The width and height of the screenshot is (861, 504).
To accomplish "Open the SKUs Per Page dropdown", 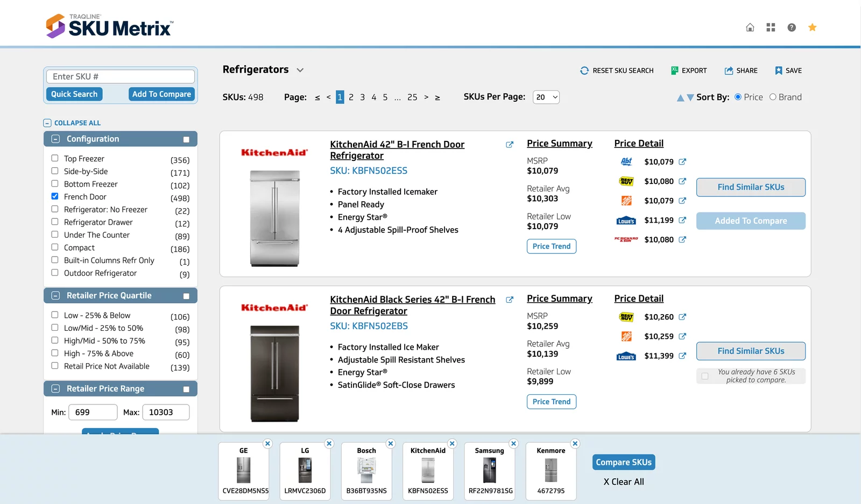I will click(546, 97).
